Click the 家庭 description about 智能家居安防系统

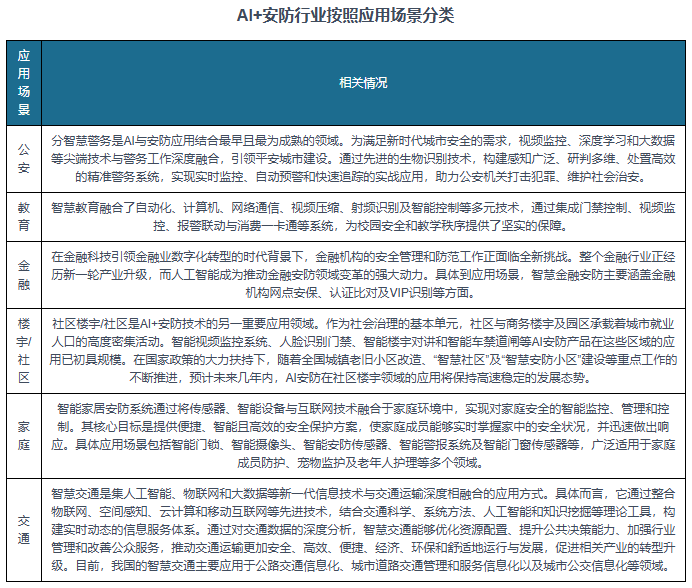(x=363, y=435)
